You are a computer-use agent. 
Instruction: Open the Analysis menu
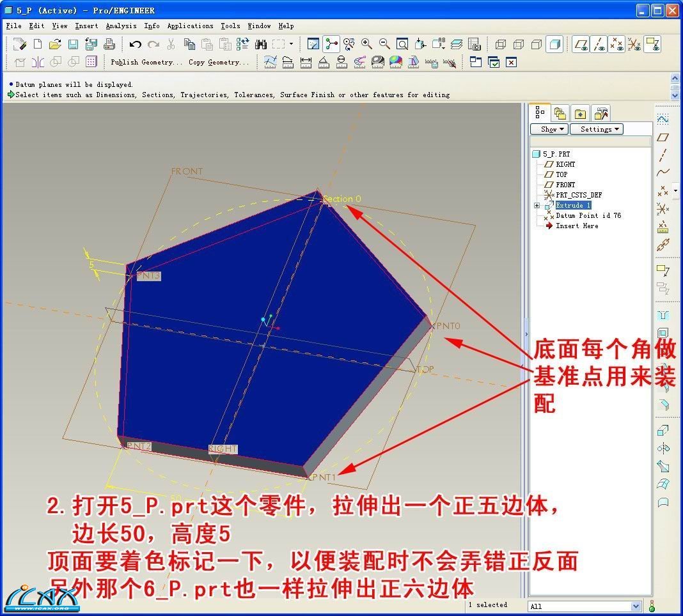click(x=121, y=26)
